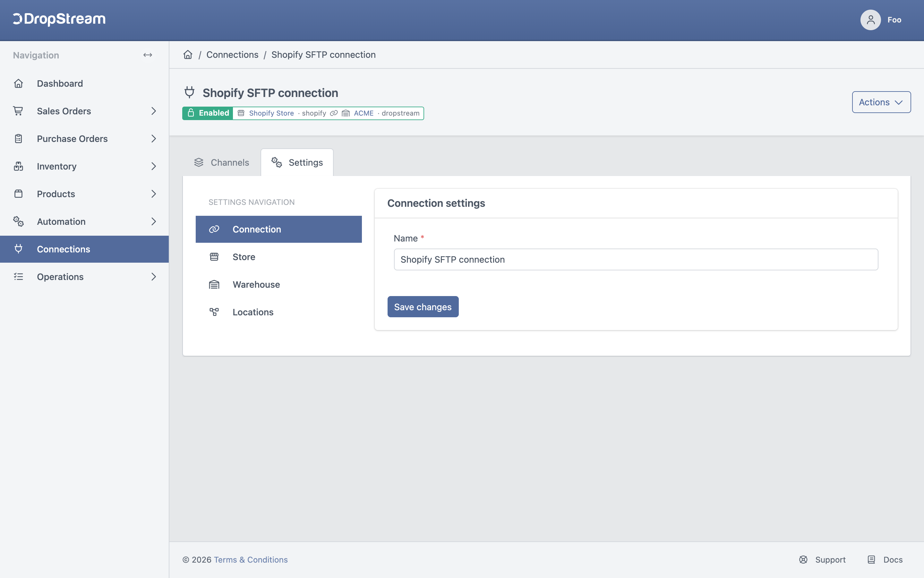Click the Enabled status badge
Screen dimensions: 924x578
pos(208,113)
